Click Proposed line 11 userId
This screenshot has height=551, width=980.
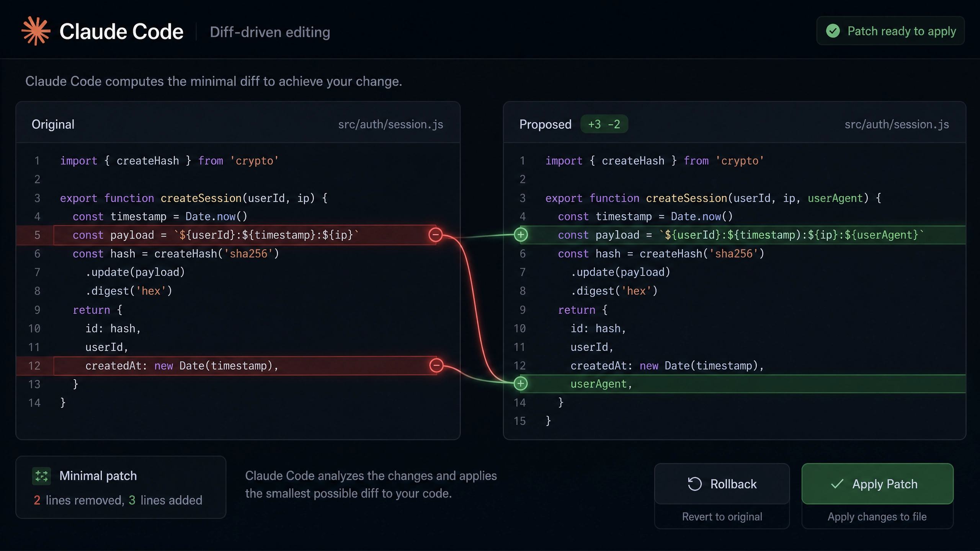pyautogui.click(x=592, y=347)
